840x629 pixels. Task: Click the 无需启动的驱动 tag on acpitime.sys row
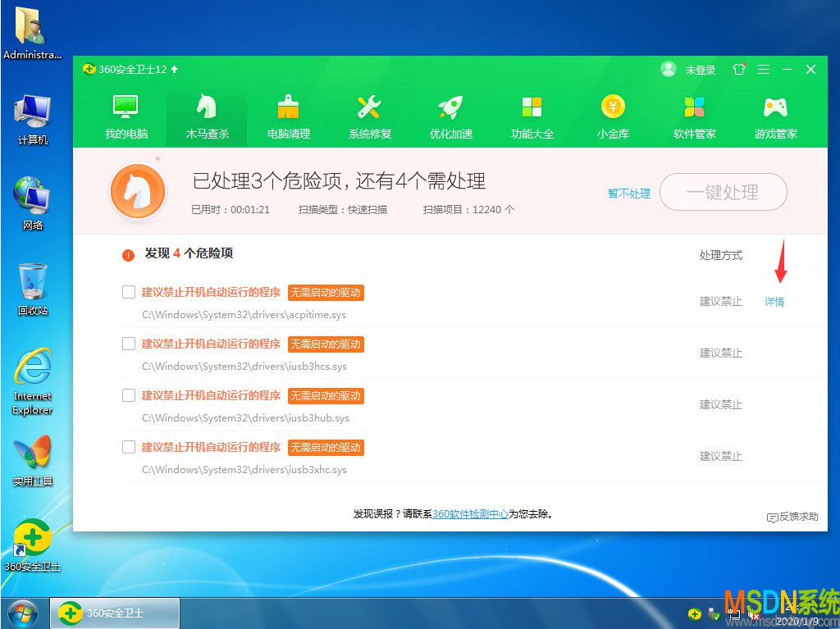[x=326, y=293]
